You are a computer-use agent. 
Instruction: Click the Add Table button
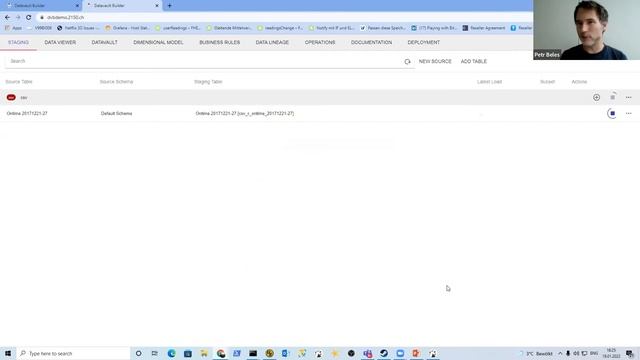[474, 61]
